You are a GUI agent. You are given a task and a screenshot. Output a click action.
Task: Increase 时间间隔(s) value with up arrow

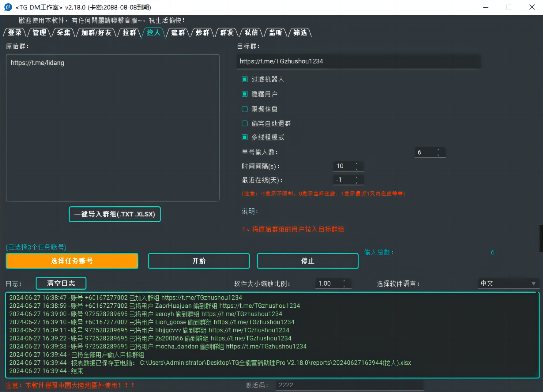pyautogui.click(x=357, y=164)
